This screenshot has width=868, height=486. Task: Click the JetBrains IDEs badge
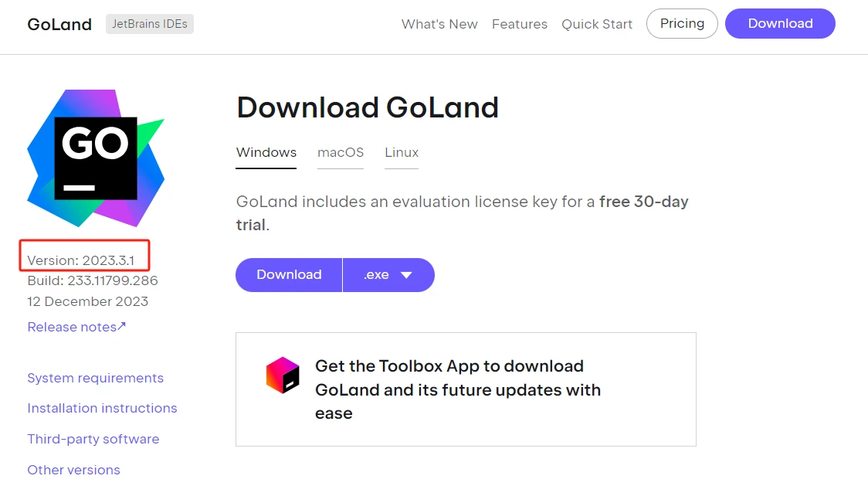pyautogui.click(x=150, y=24)
